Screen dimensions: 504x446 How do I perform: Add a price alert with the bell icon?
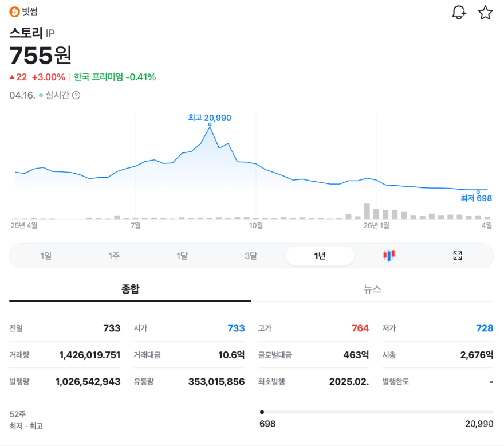(459, 13)
